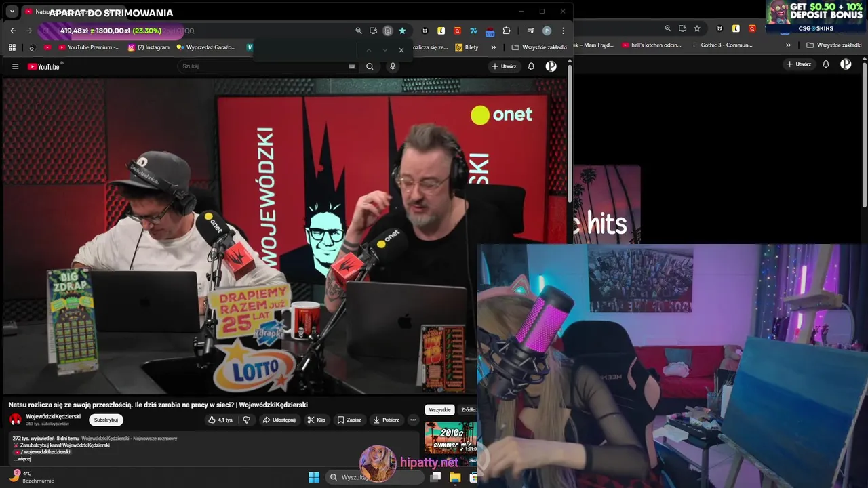Click Utwórz in the front YouTube window
Image resolution: width=868 pixels, height=488 pixels.
pyautogui.click(x=504, y=66)
